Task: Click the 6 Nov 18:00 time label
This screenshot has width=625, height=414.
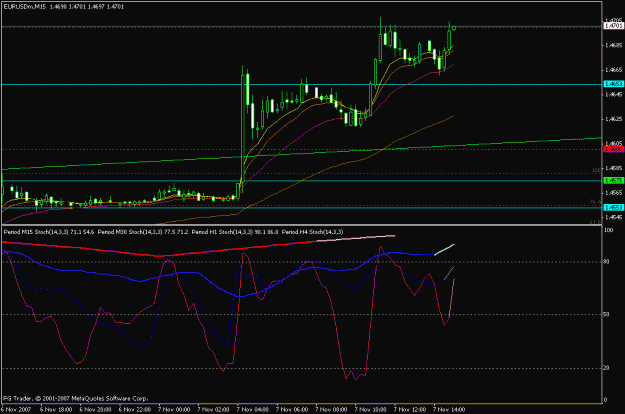Action: (56, 409)
